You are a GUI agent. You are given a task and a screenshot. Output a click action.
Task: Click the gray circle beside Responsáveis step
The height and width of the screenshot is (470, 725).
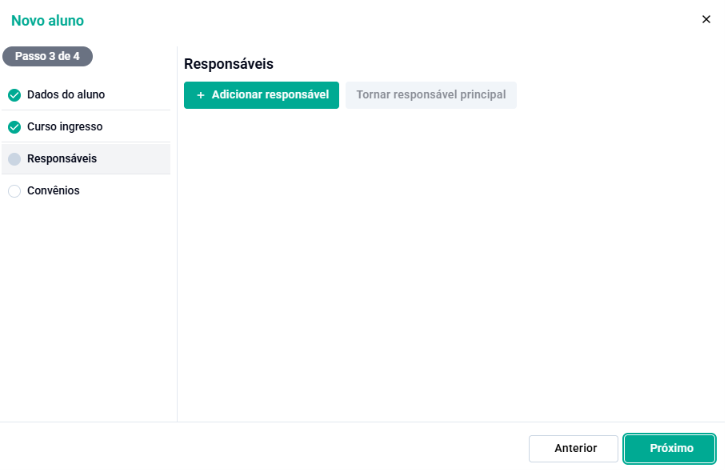pos(14,159)
